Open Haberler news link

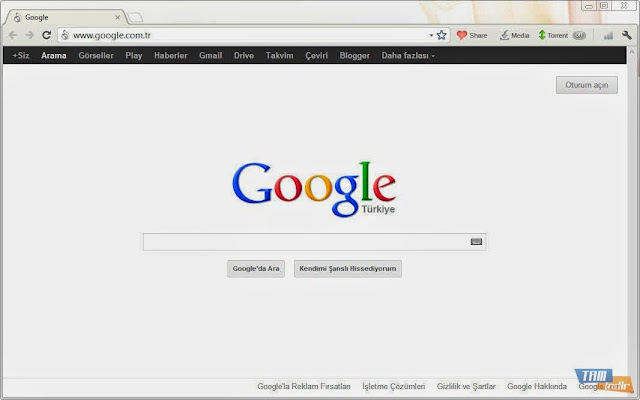click(x=171, y=56)
